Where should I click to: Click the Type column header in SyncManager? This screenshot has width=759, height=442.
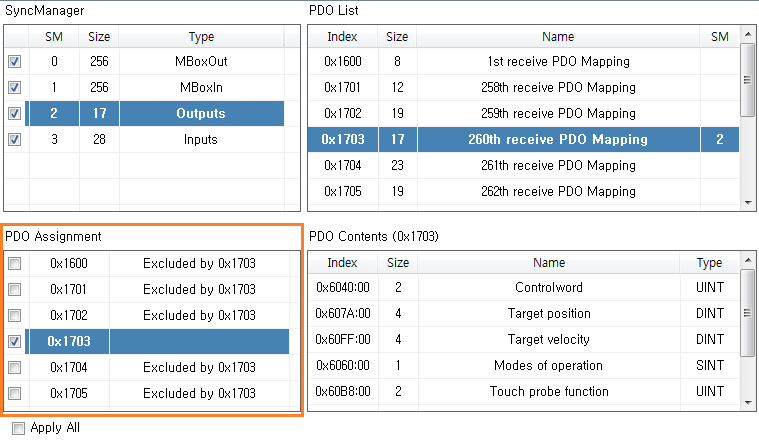point(201,37)
